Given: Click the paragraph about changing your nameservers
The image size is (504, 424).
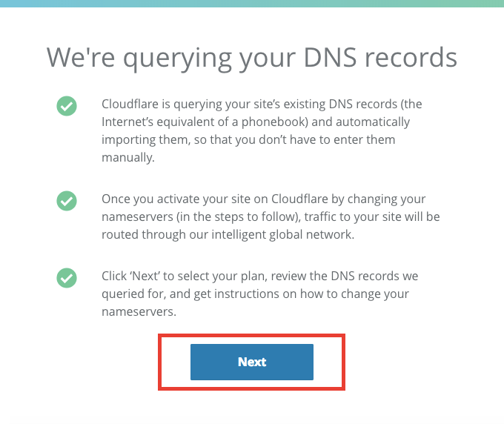Looking at the screenshot, I should 271,217.
